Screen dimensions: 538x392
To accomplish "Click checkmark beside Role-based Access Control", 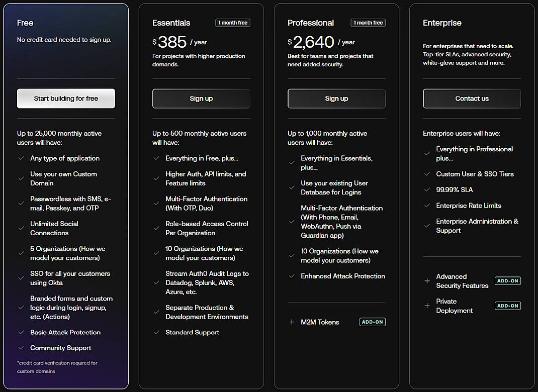I will (156, 228).
